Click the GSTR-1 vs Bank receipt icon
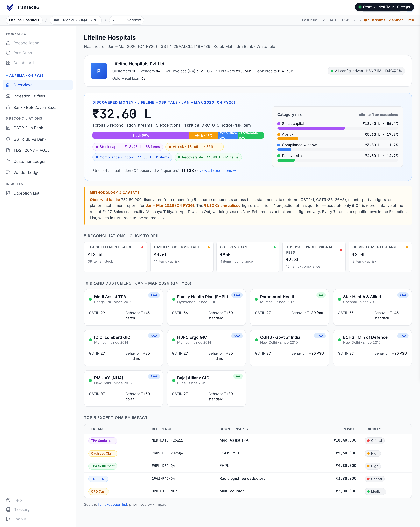Viewport: 420px width, 527px height. [8, 128]
